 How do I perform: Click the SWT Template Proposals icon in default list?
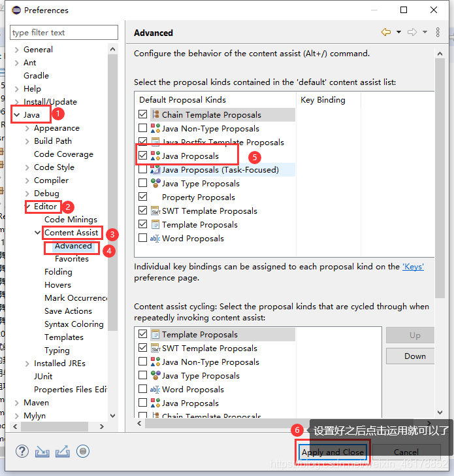155,211
